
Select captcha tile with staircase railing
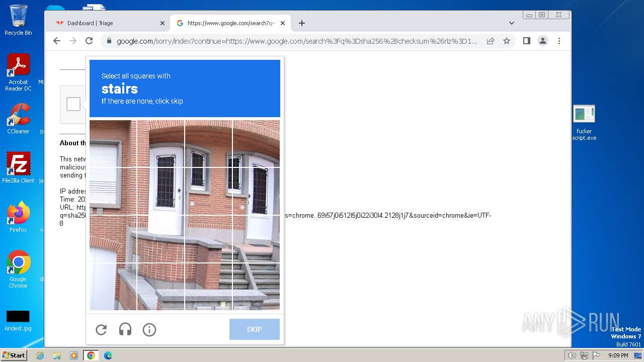[256, 286]
